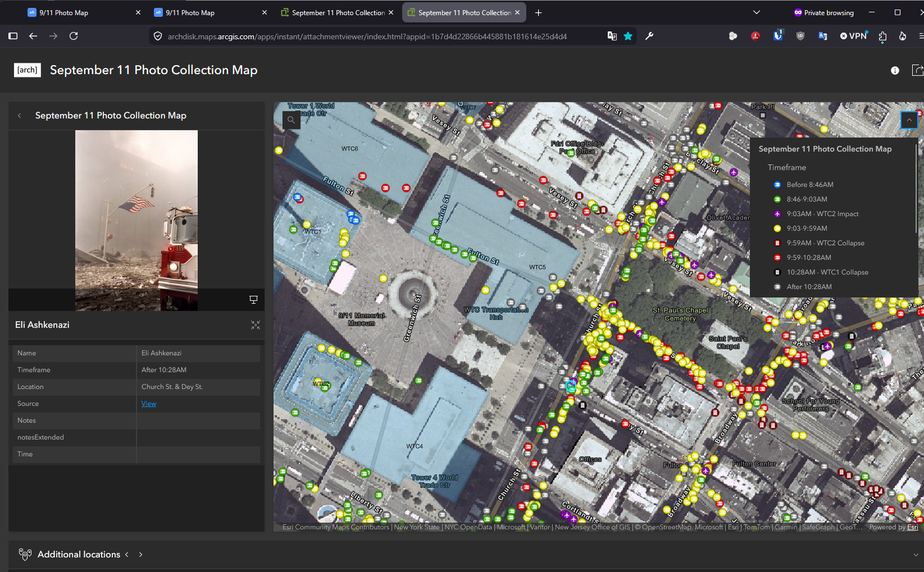Open the blue translate extension icon
This screenshot has height=572, width=924.
pyautogui.click(x=823, y=36)
